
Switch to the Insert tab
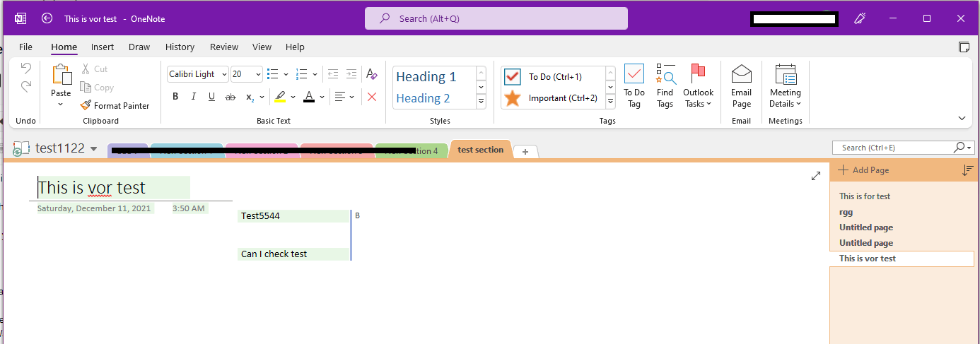(x=103, y=47)
